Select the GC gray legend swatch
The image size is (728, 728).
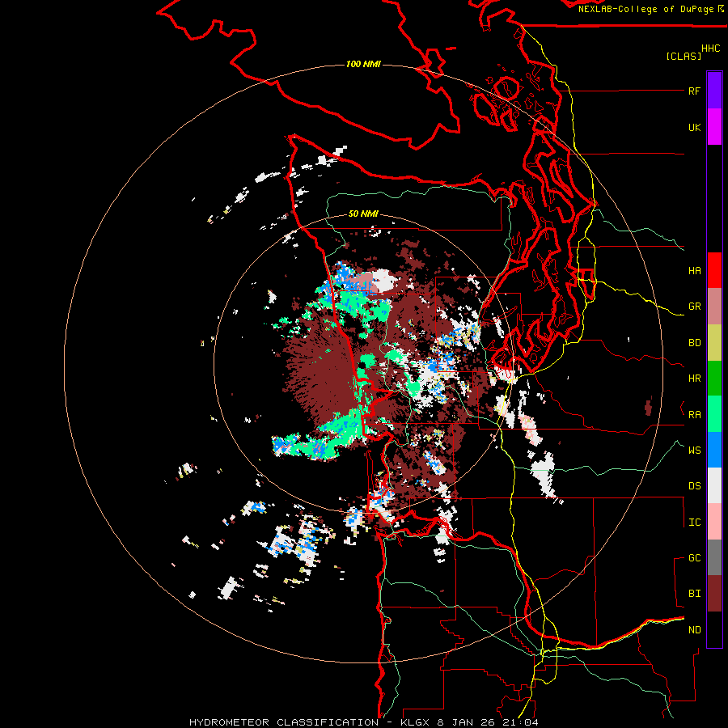click(x=714, y=557)
